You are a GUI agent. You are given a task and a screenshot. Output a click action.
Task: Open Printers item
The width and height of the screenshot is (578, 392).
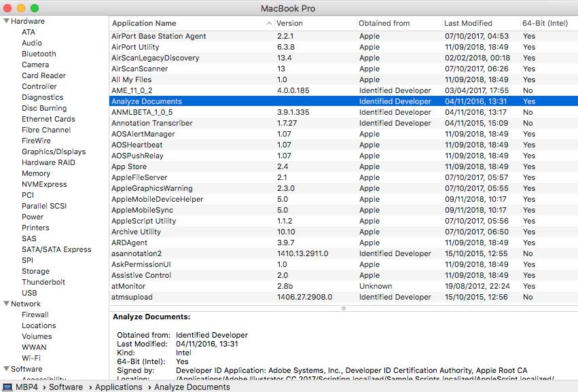pos(35,228)
